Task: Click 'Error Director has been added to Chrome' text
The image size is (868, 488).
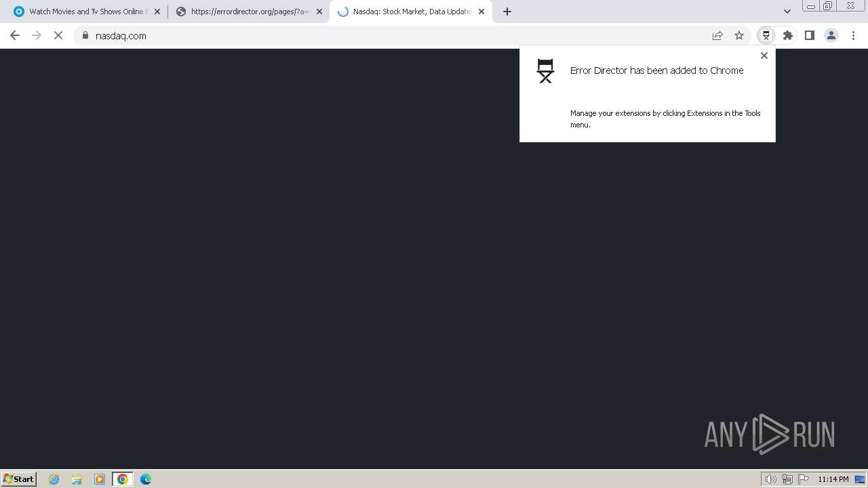Action: pyautogui.click(x=656, y=70)
